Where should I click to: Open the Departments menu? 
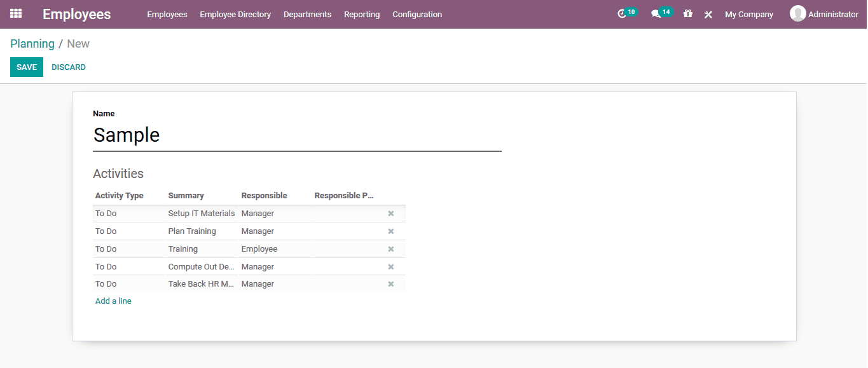[307, 14]
